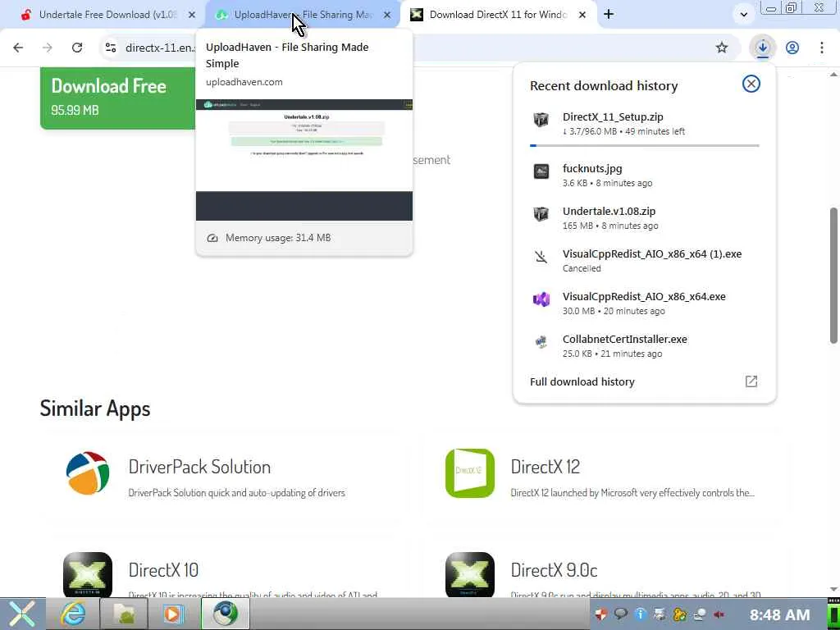Select the VisualCppRedist_AIO_x86_x64 (1).exe entry
840x630 pixels.
point(644,260)
